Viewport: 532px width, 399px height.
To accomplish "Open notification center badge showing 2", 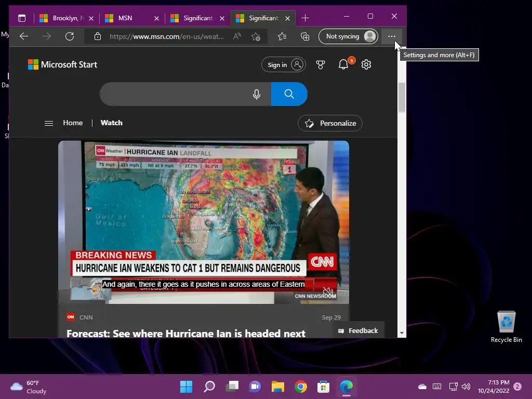I will click(x=517, y=387).
